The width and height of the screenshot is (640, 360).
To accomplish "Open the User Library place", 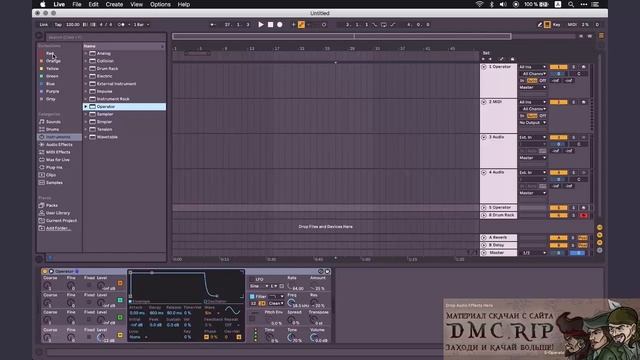I will click(58, 213).
